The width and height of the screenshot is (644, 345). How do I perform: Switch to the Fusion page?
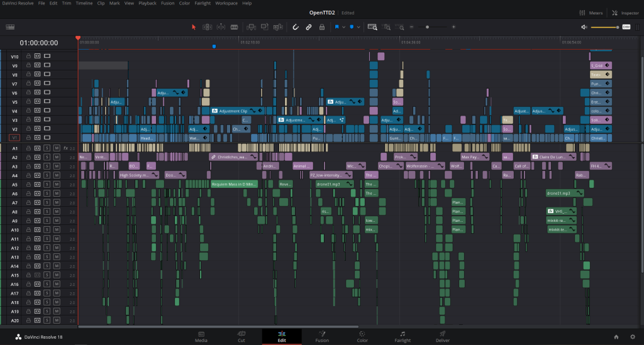coord(322,337)
